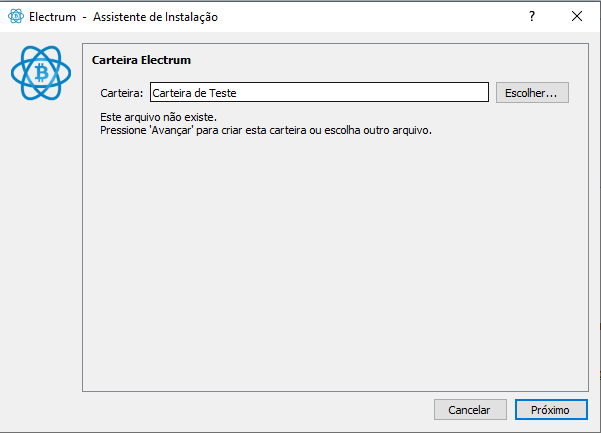
Task: Close the Assistente de Instalação window
Action: [577, 16]
